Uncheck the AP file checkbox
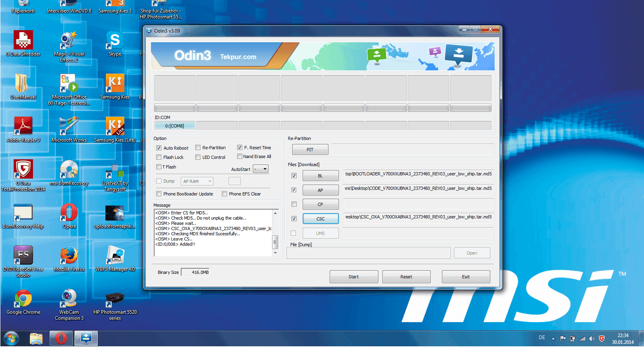The width and height of the screenshot is (644, 362). click(x=294, y=190)
